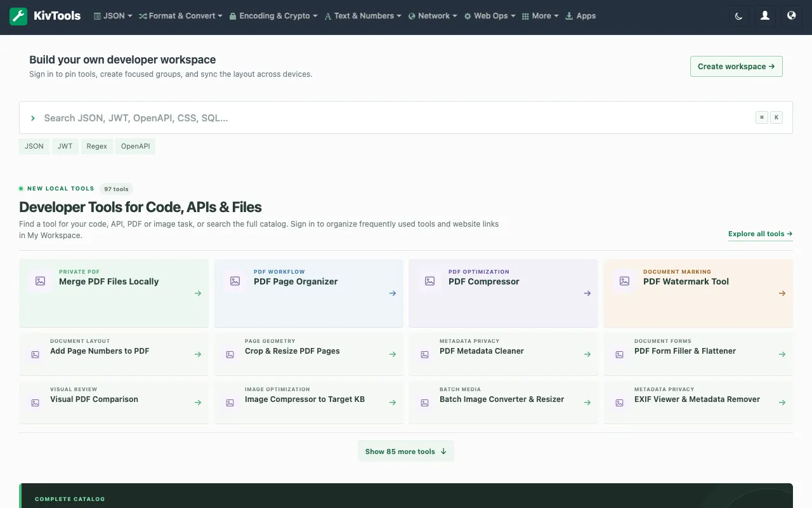
Task: Click icon beside EXIF Viewer & Metadata Remover
Action: 620,403
